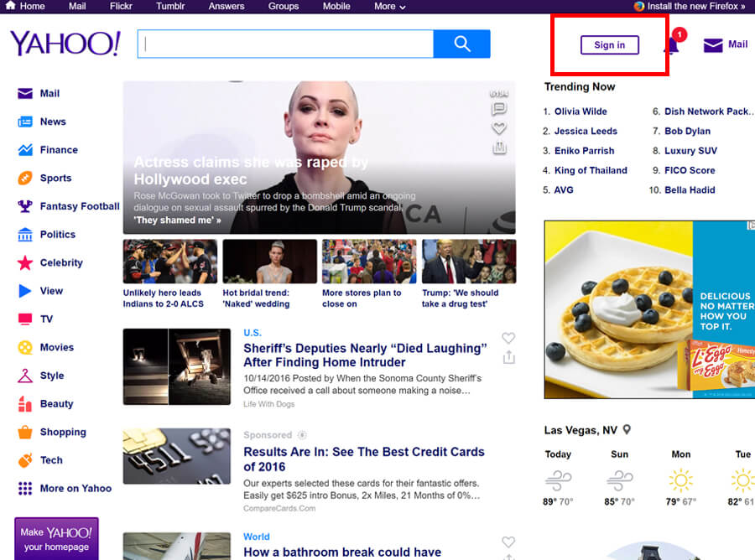Click the Las Vegas location pin icon
755x560 pixels.
point(627,429)
